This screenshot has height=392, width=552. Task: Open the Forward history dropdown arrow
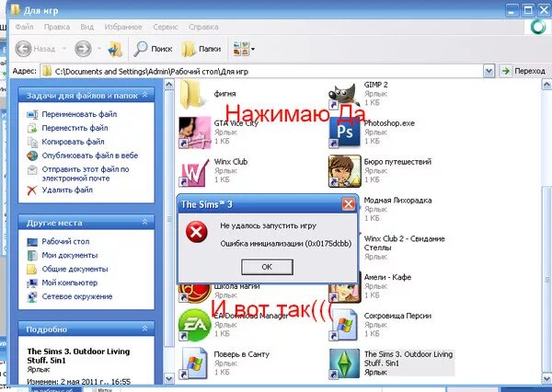coord(99,49)
